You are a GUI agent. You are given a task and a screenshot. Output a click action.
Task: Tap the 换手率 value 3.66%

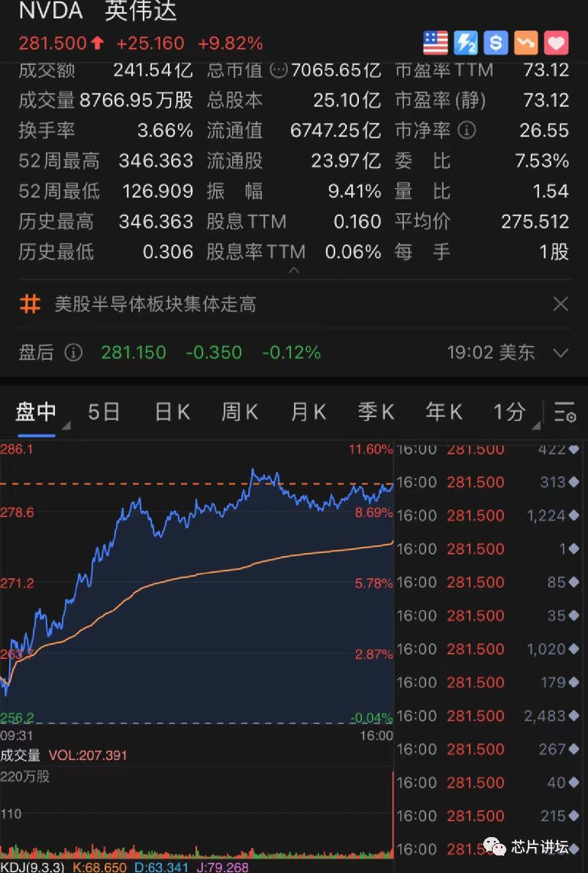(x=166, y=131)
